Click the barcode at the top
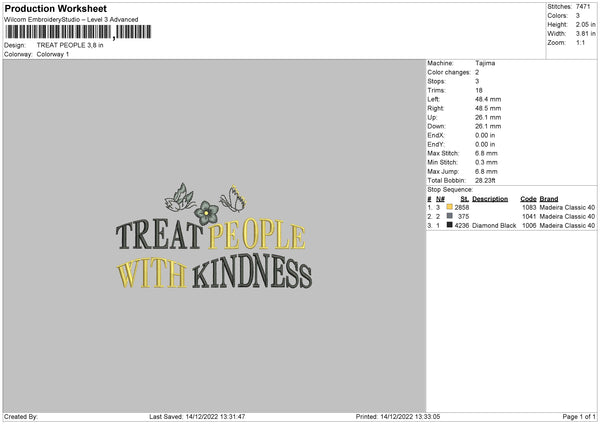600x424 pixels. (78, 32)
